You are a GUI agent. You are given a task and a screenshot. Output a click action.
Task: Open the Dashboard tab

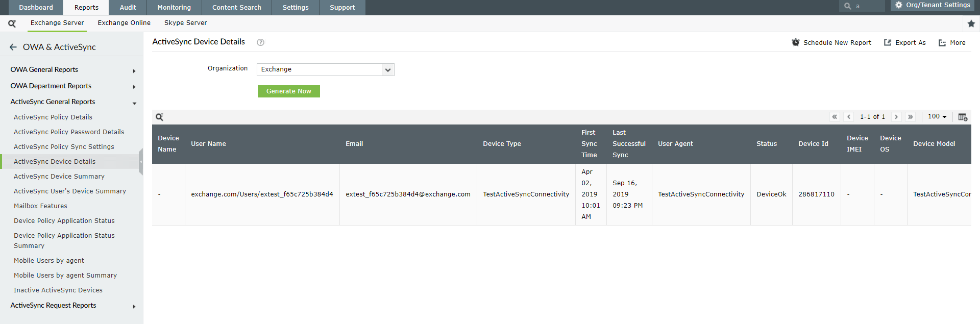click(x=36, y=8)
